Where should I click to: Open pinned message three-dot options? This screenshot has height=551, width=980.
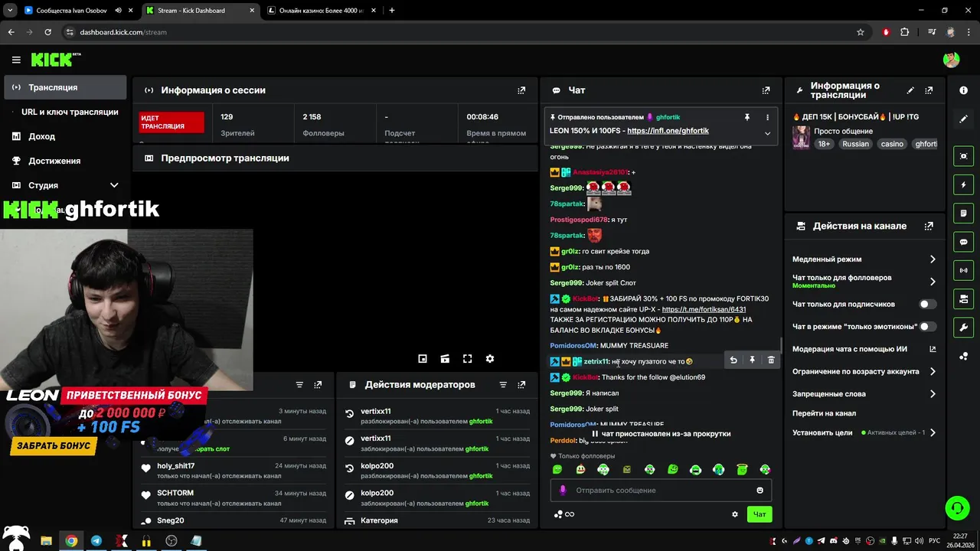[767, 117]
